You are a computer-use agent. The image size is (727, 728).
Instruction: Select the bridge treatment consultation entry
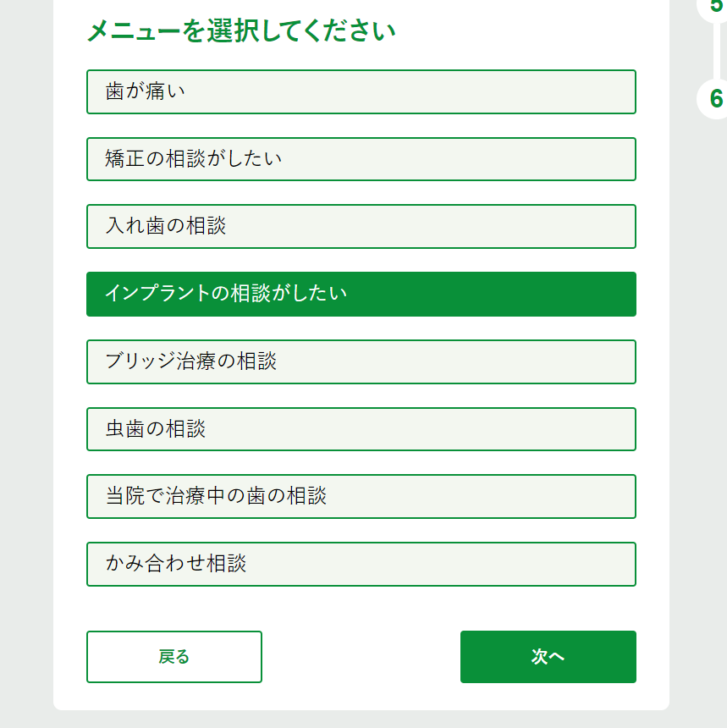[361, 361]
